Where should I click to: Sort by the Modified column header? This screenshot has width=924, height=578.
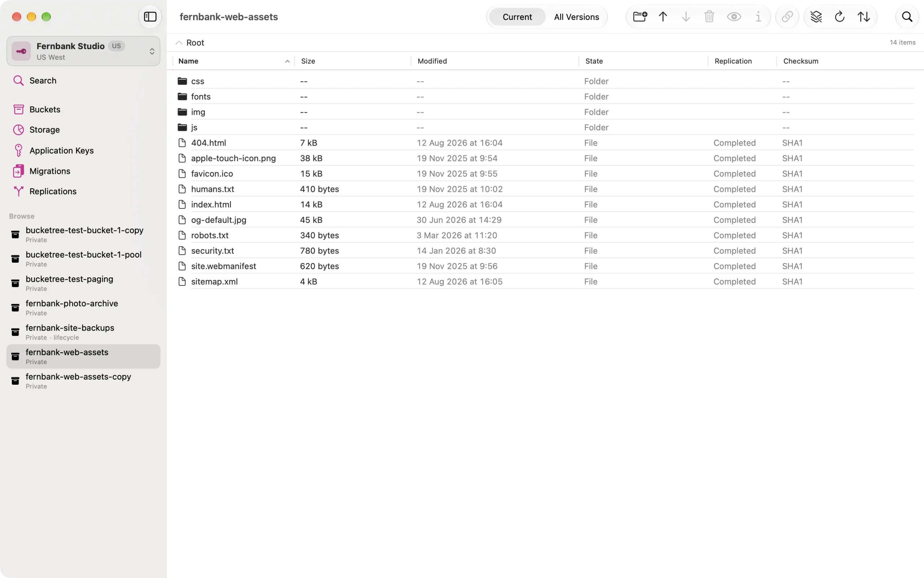[x=495, y=61]
